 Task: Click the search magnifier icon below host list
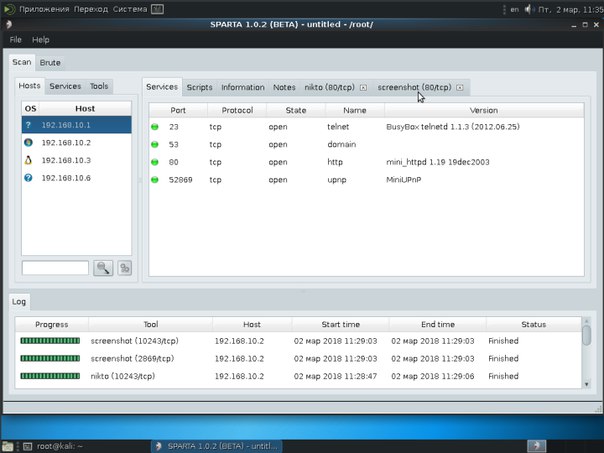coord(103,267)
